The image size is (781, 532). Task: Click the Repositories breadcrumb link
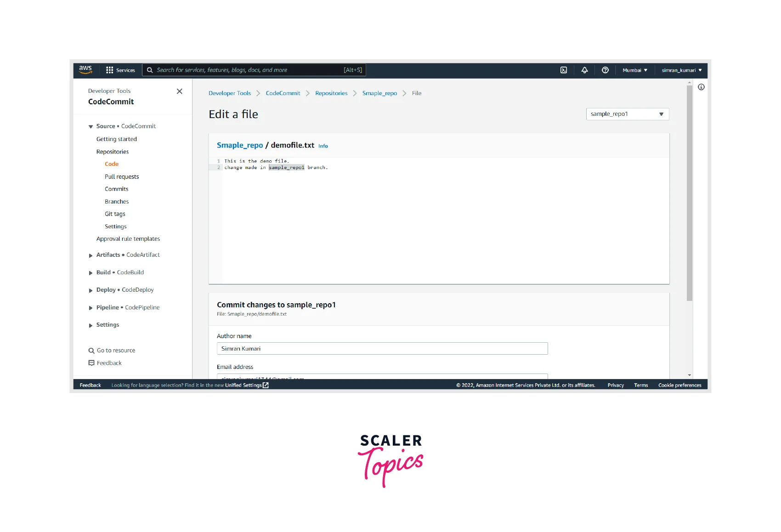pos(331,93)
